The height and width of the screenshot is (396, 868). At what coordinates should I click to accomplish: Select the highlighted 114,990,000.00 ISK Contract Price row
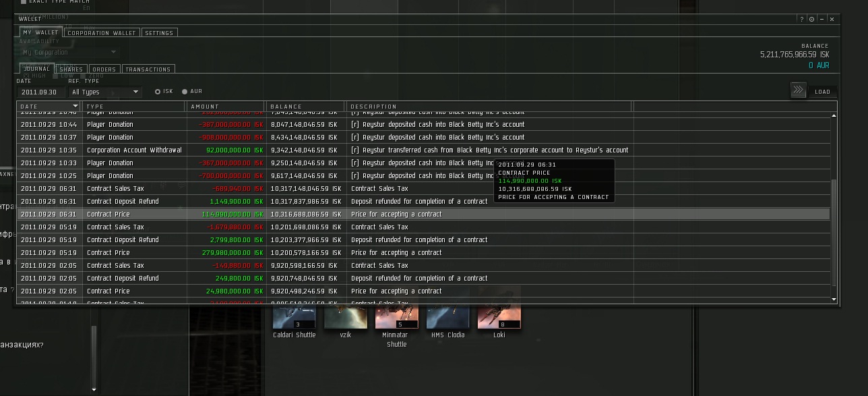pyautogui.click(x=423, y=214)
